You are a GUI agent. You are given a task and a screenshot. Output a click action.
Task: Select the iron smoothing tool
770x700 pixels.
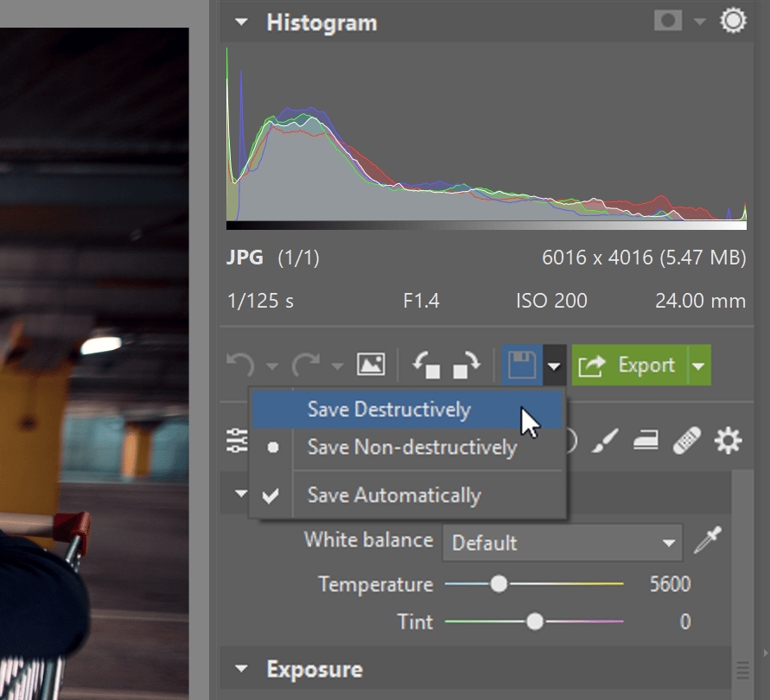coord(646,440)
